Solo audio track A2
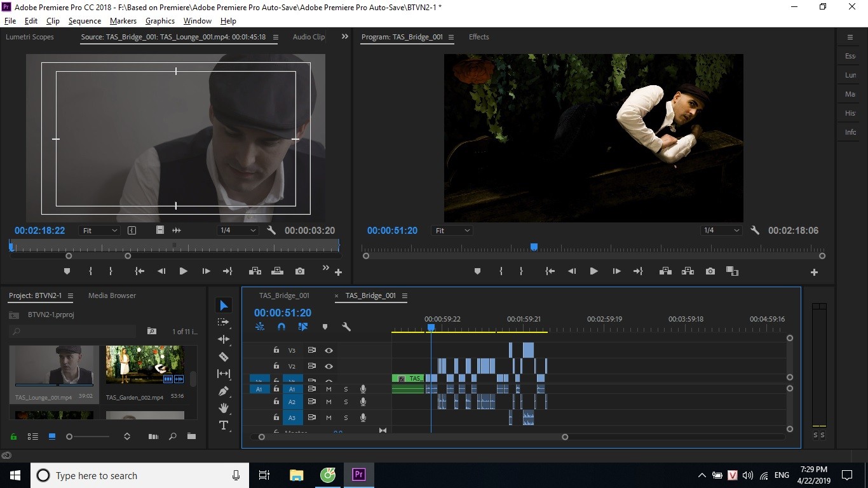 (x=346, y=402)
